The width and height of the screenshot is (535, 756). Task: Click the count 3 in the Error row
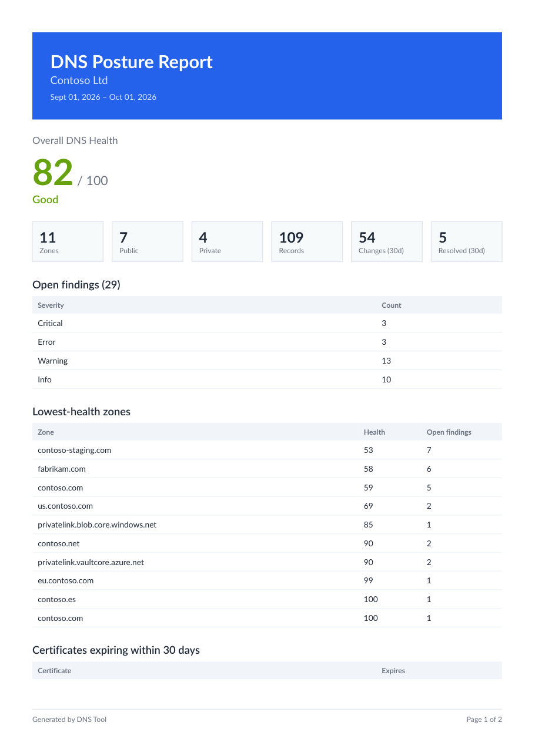384,342
